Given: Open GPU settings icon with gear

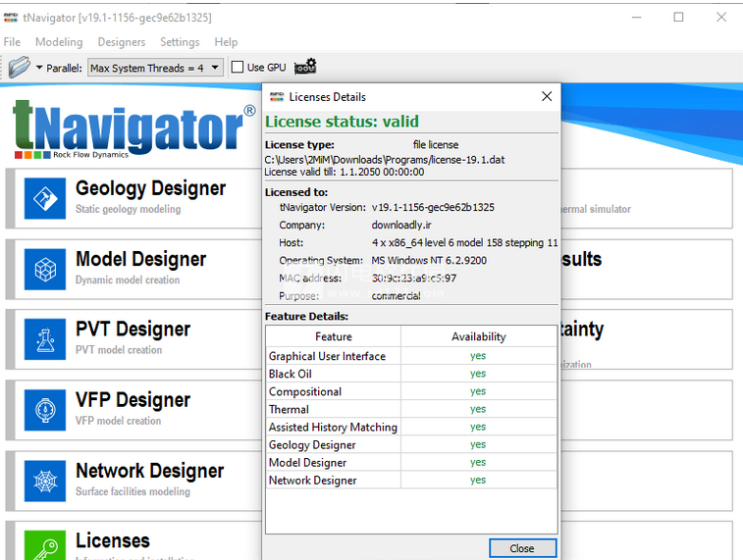Looking at the screenshot, I should click(304, 67).
